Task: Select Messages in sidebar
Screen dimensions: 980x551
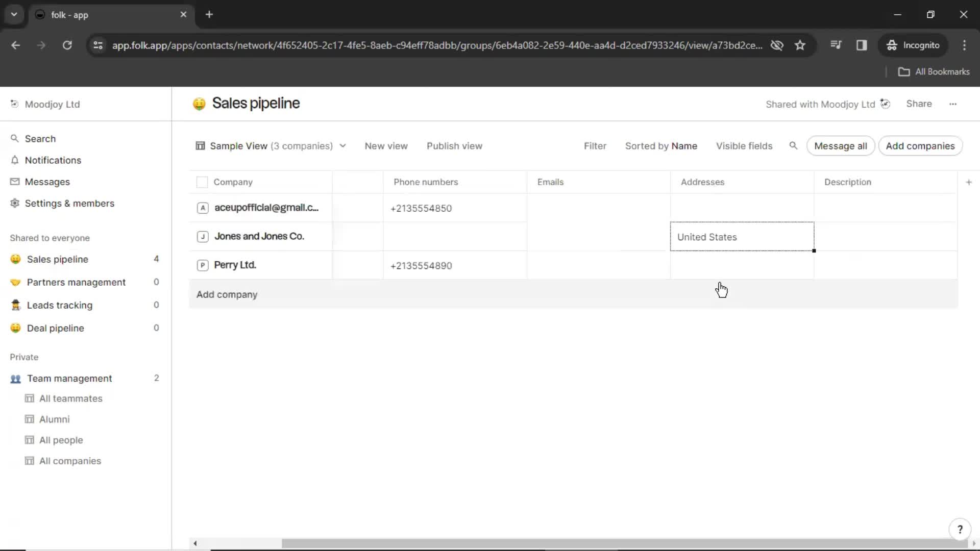Action: pos(47,182)
